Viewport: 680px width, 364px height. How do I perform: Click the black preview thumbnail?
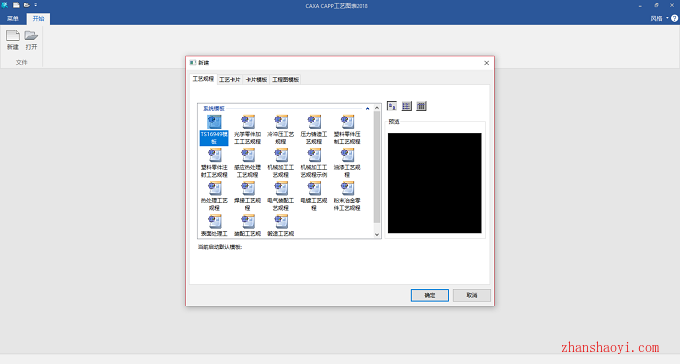click(x=435, y=183)
